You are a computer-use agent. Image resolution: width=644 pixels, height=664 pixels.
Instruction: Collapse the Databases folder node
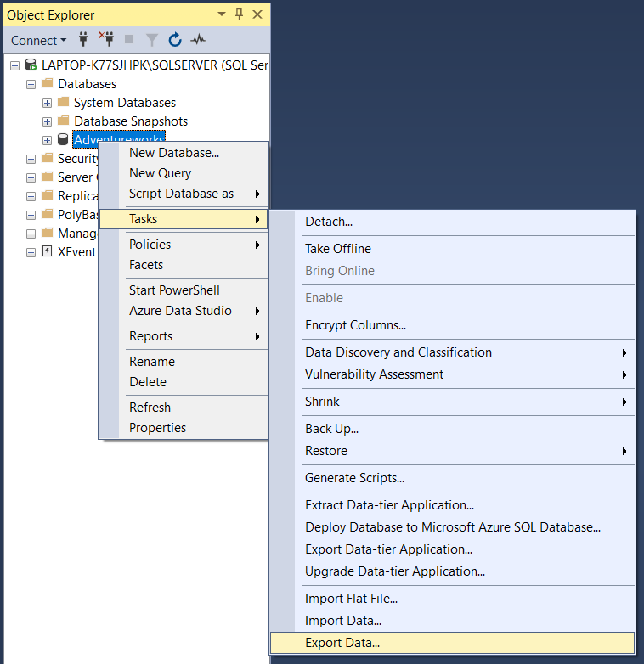click(x=31, y=84)
